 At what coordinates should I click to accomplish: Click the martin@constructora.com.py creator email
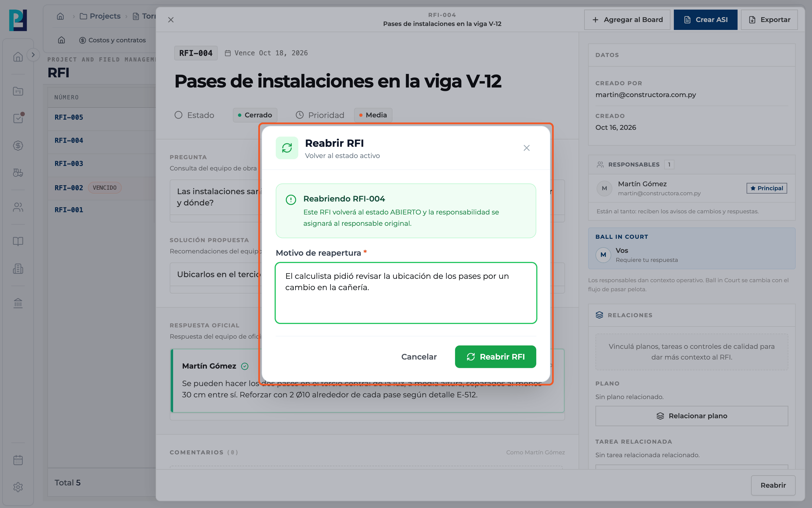pyautogui.click(x=646, y=95)
